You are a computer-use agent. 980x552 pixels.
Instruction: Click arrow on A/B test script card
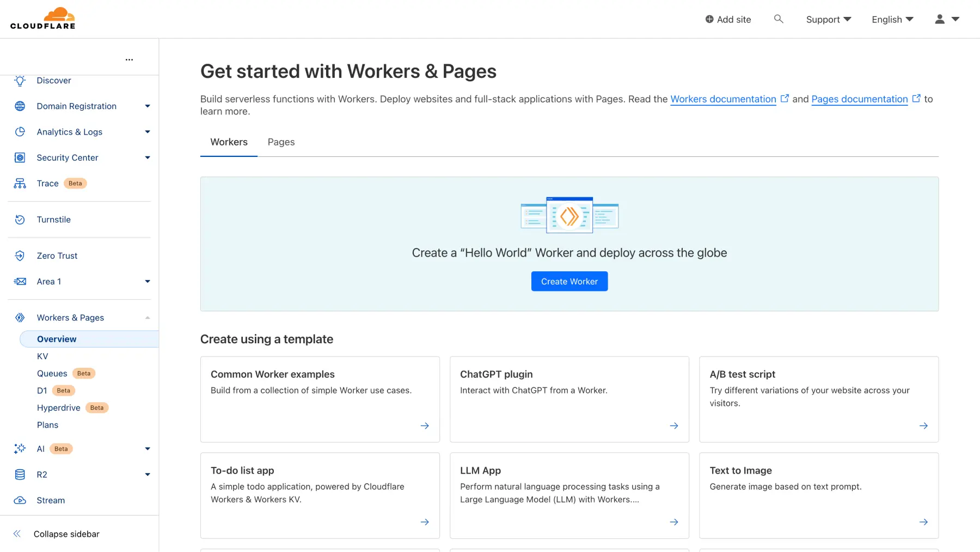923,426
